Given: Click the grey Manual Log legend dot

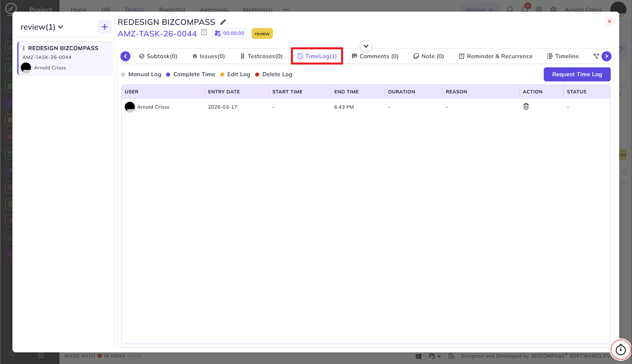Looking at the screenshot, I should coord(123,75).
